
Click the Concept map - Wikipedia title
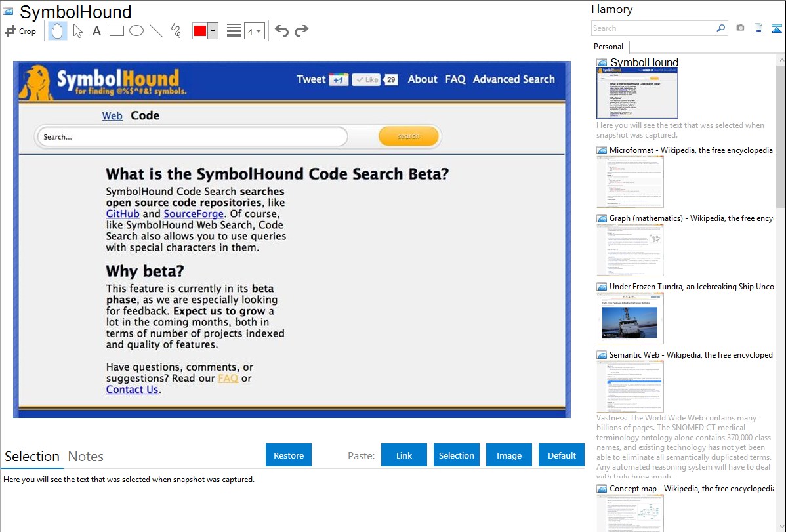tap(691, 488)
